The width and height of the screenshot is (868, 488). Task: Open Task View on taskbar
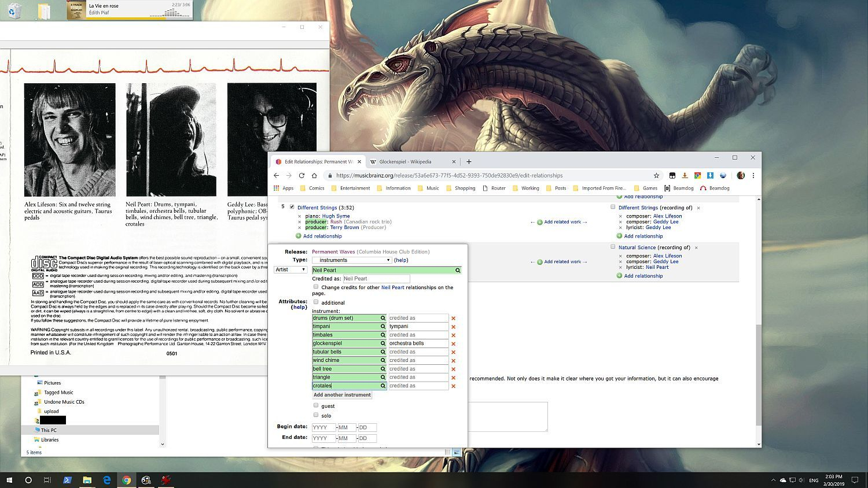(x=47, y=480)
